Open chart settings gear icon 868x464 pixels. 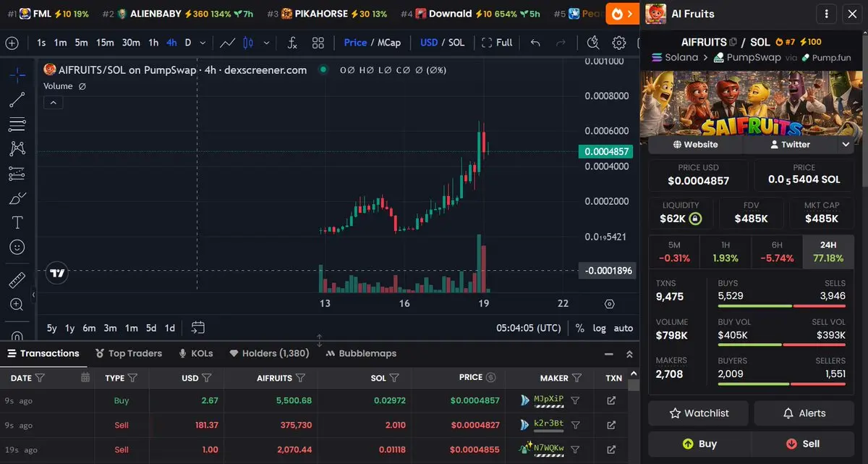pos(619,43)
